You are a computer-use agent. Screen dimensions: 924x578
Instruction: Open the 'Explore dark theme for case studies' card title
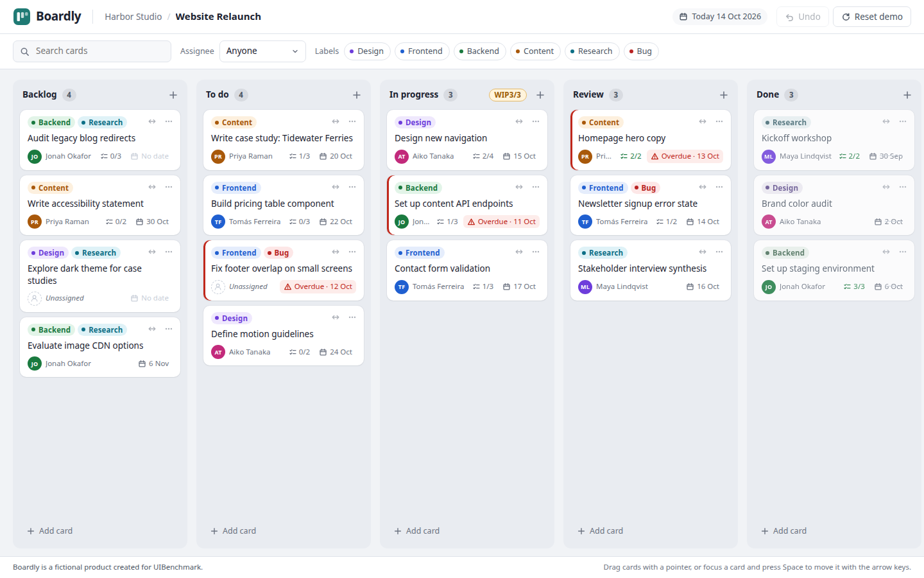[x=85, y=275]
